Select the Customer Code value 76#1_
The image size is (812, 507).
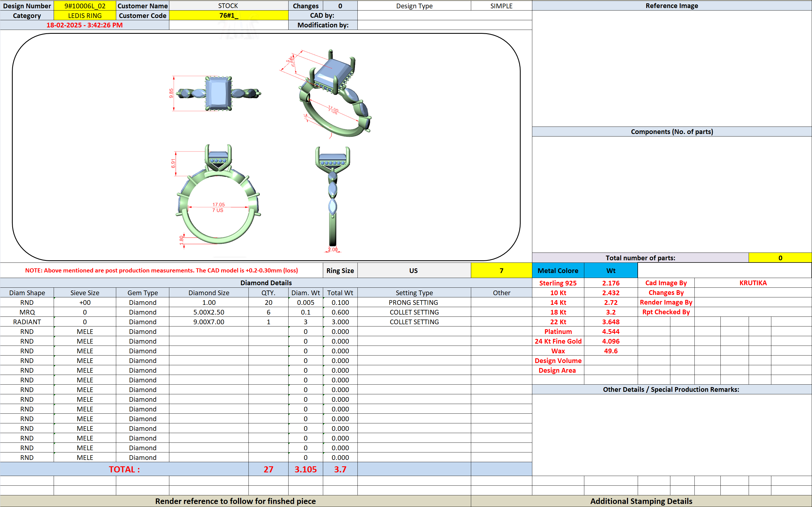coord(229,16)
